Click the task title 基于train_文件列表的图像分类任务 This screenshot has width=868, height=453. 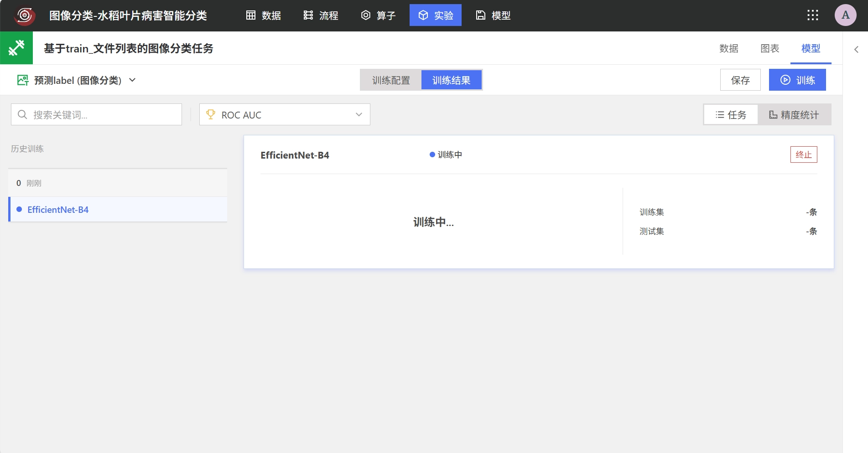(129, 48)
